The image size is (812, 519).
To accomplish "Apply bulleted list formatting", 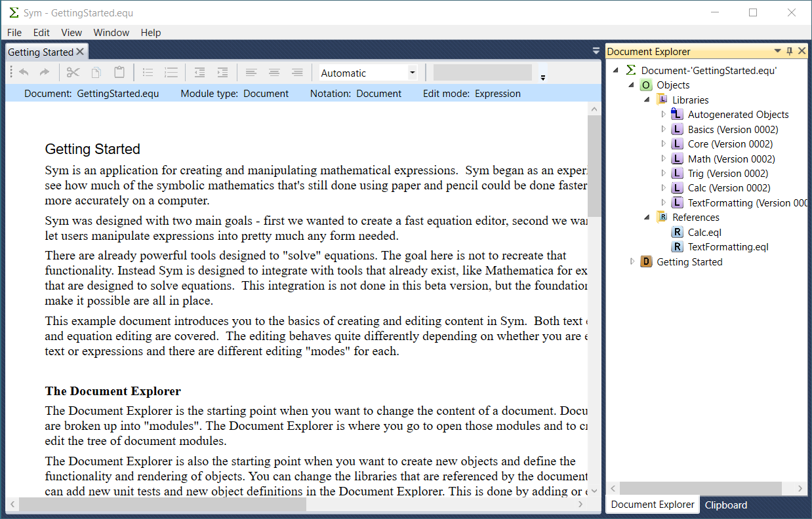I will click(148, 73).
